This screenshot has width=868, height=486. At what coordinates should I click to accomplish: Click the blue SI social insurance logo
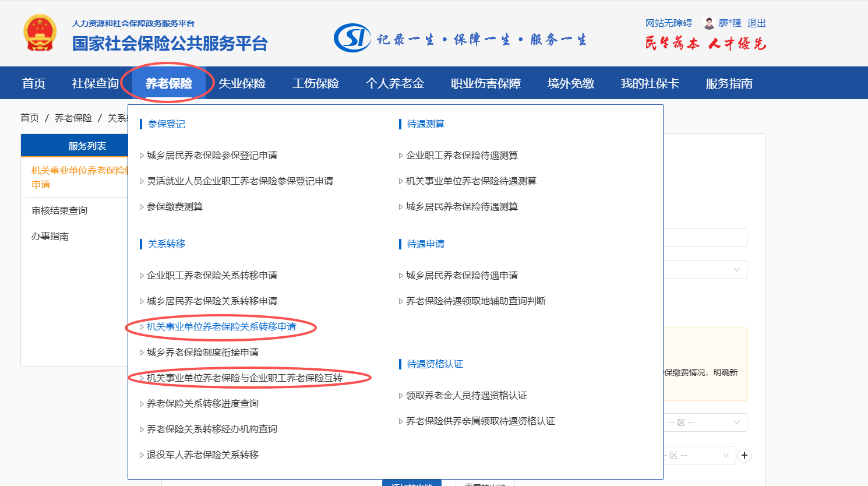click(352, 38)
